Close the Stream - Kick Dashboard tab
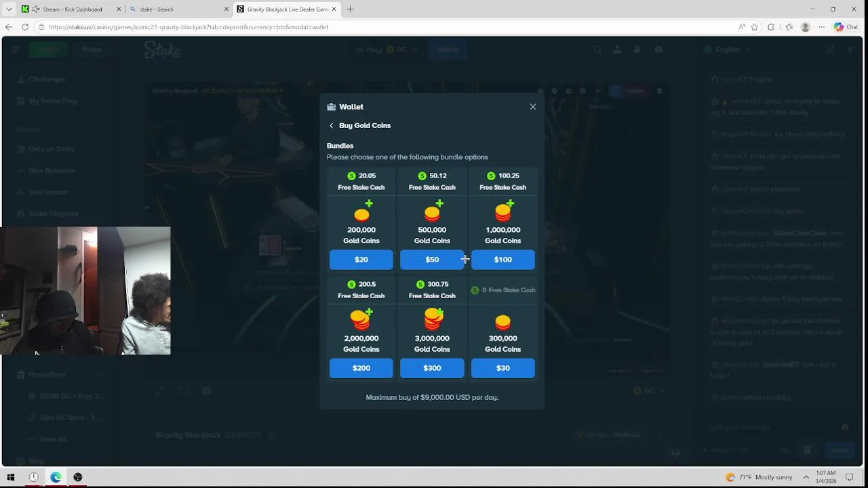Viewport: 868px width, 488px height. tap(119, 9)
